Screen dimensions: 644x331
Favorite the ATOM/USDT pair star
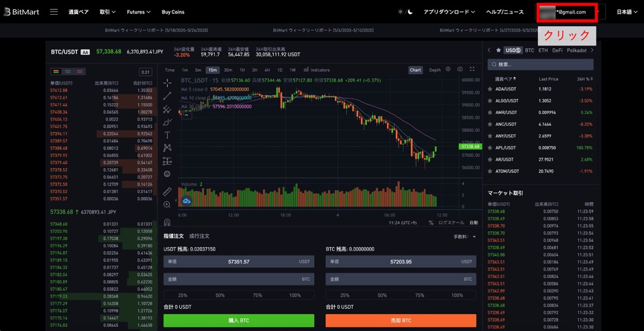pos(490,171)
